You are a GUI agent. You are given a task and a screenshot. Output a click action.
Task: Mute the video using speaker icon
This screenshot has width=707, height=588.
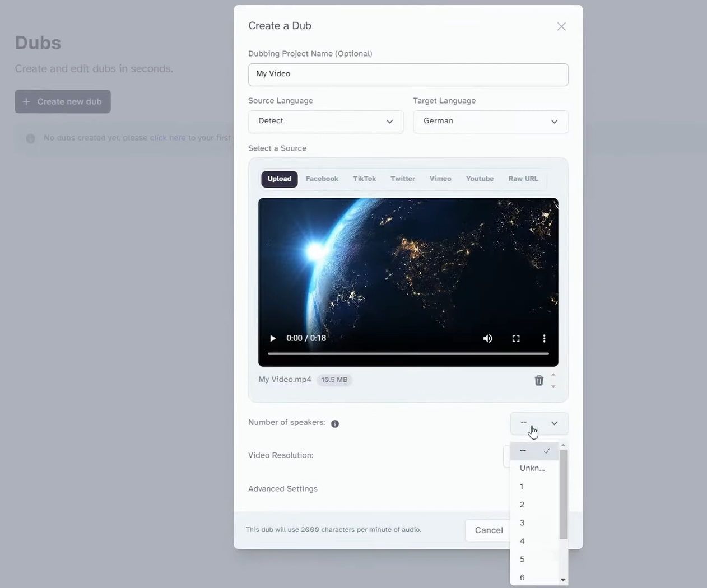pyautogui.click(x=487, y=338)
